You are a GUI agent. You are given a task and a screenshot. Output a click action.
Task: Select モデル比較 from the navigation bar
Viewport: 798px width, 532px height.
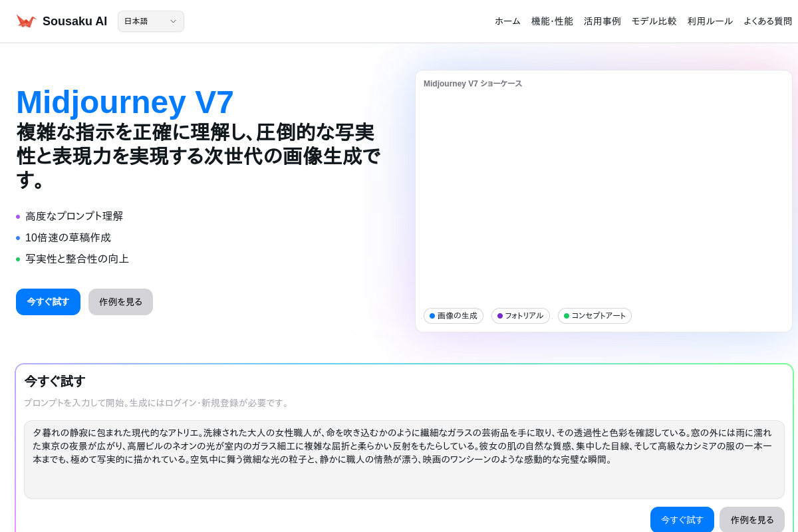(x=654, y=21)
